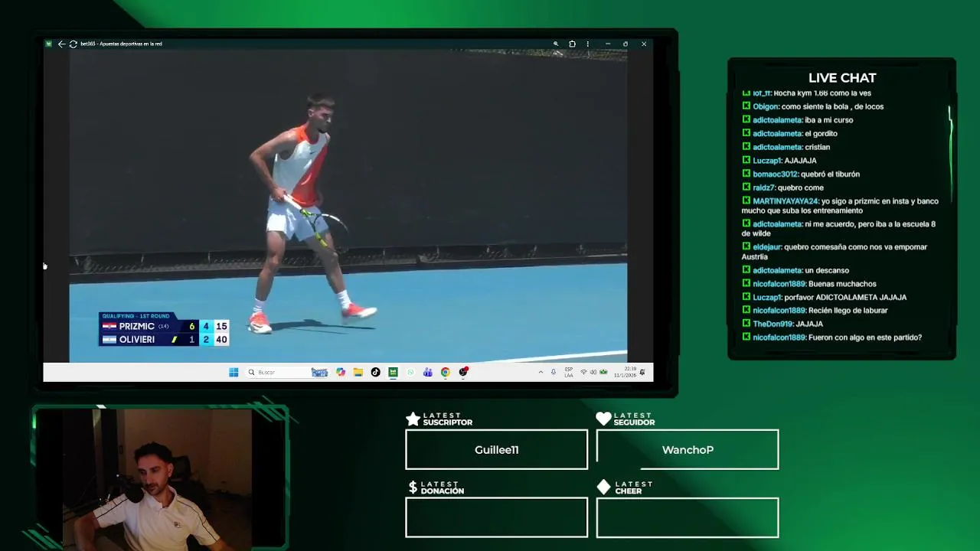Open the clock and date 22:39
The width and height of the screenshot is (980, 551).
(x=625, y=372)
